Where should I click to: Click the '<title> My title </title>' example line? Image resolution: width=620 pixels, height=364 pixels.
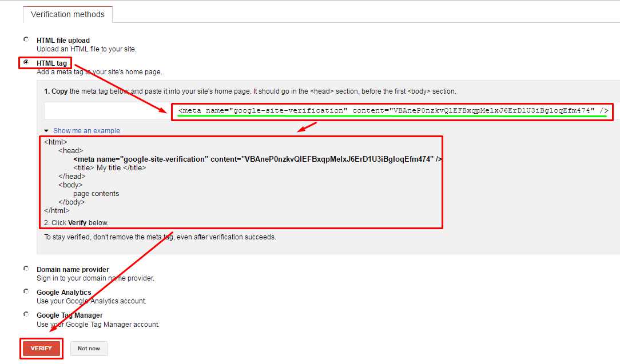tap(109, 167)
